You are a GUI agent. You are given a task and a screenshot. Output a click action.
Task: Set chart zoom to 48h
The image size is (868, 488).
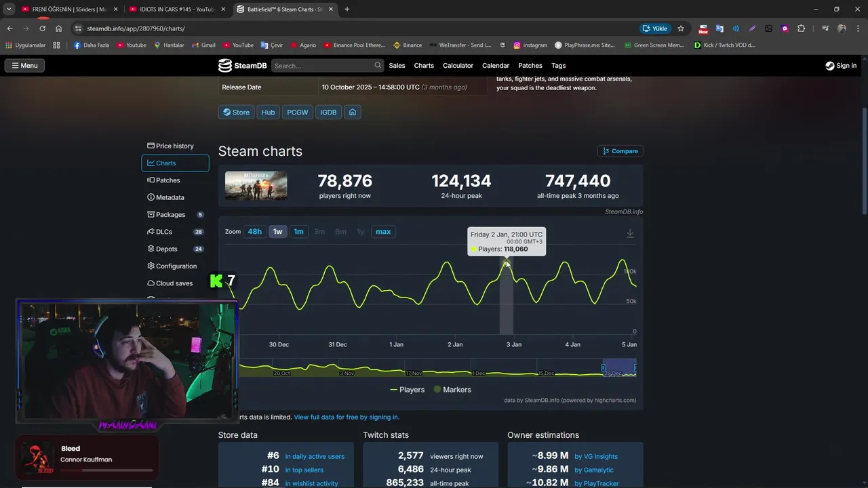point(254,232)
